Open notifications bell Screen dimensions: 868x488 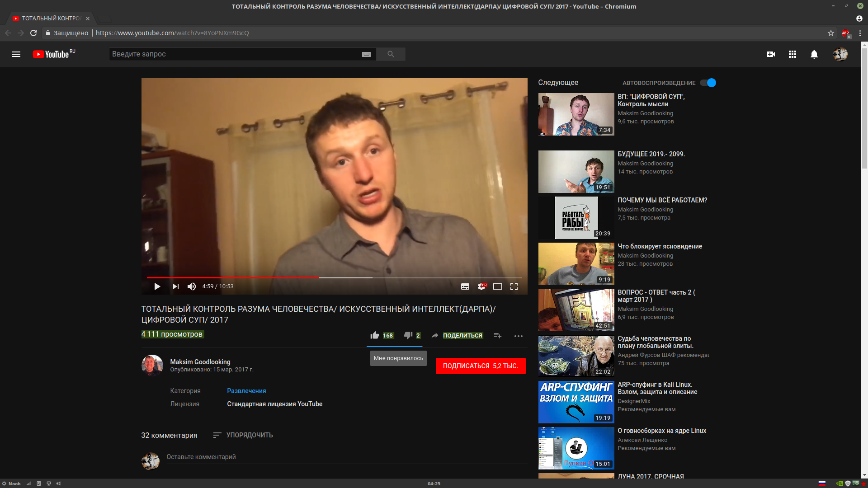click(814, 54)
